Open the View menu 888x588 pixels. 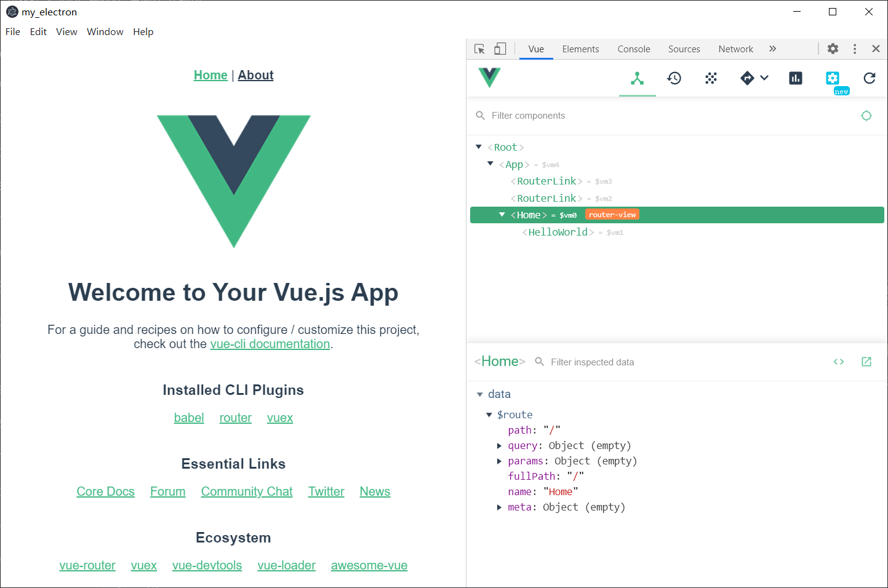tap(66, 32)
